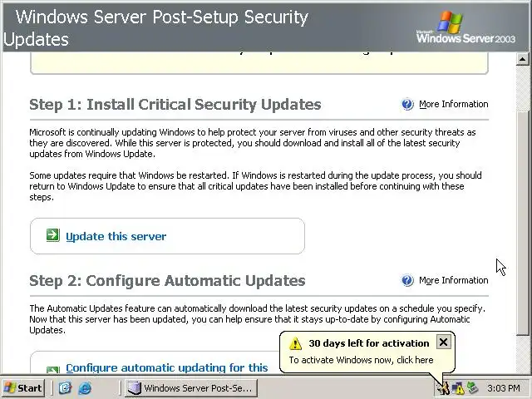Open More Information link for Step 1
The width and height of the screenshot is (532, 399).
(453, 104)
